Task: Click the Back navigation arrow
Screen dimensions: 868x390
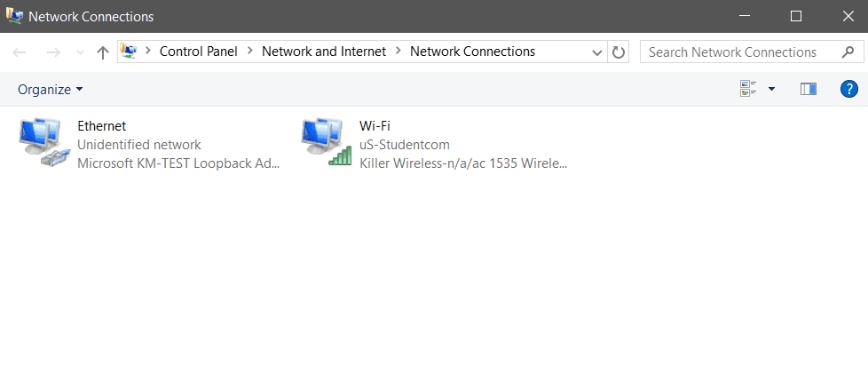Action: 20,52
